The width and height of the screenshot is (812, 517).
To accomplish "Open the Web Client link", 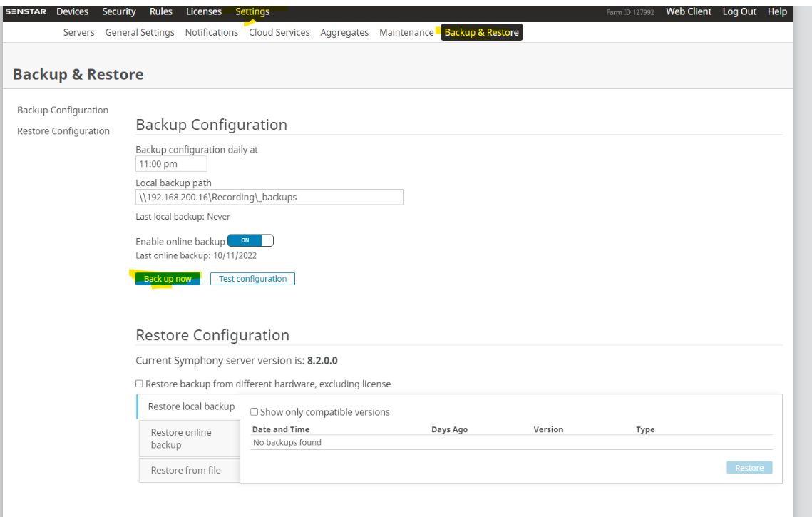I will pyautogui.click(x=688, y=11).
